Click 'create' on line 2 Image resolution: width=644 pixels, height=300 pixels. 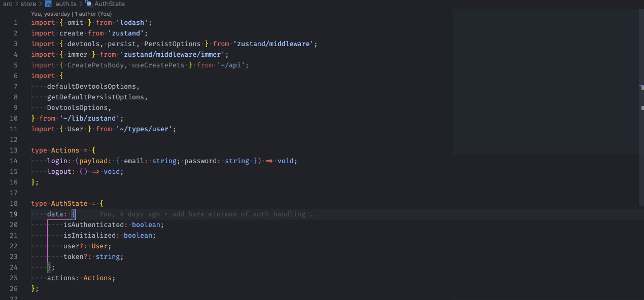click(x=72, y=33)
